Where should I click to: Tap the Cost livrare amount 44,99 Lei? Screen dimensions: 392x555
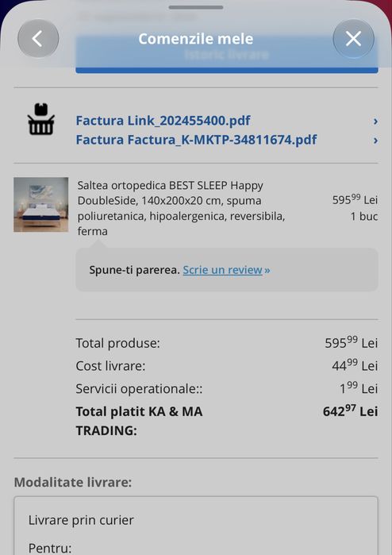click(355, 366)
